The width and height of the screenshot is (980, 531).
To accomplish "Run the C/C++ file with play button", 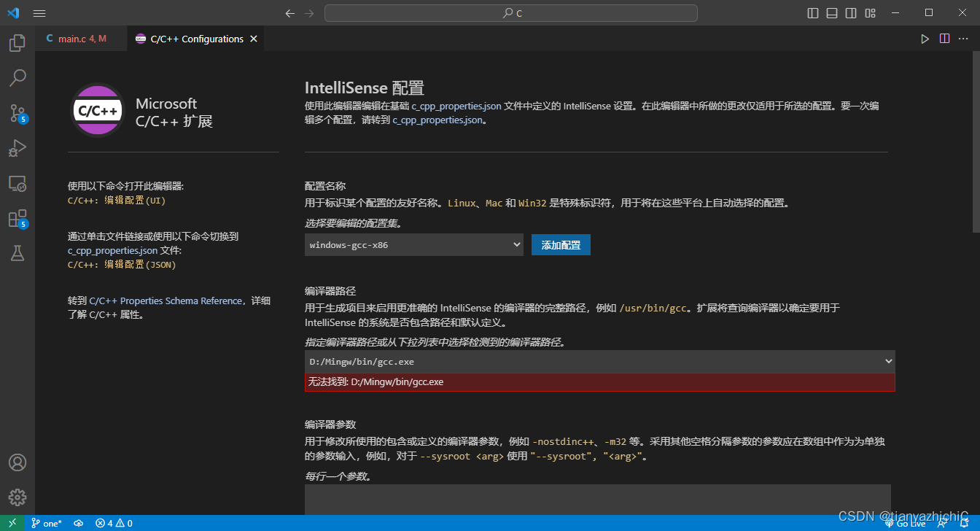I will click(x=925, y=39).
